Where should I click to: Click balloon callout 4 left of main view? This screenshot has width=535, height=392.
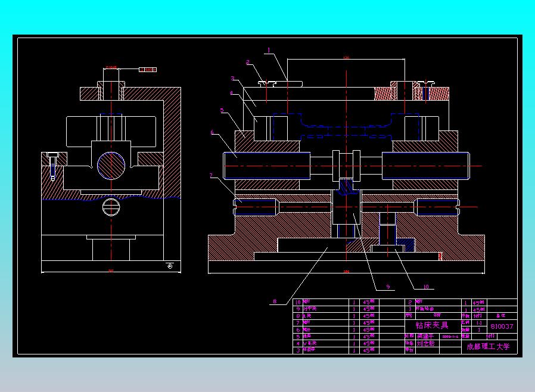coord(231,93)
